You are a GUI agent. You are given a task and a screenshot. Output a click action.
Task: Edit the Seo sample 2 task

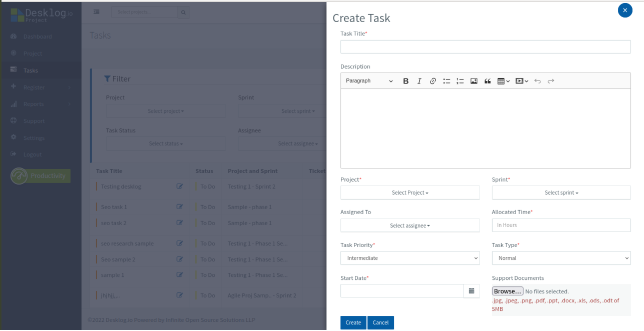(179, 259)
